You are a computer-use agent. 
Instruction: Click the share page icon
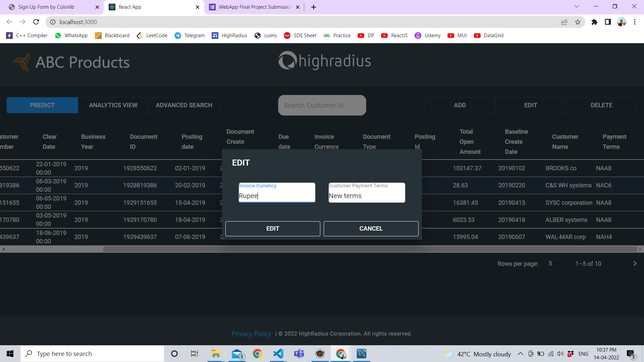tap(565, 22)
